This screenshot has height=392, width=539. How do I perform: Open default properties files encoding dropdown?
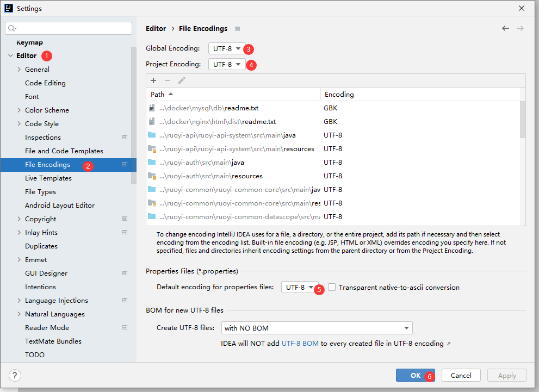299,287
